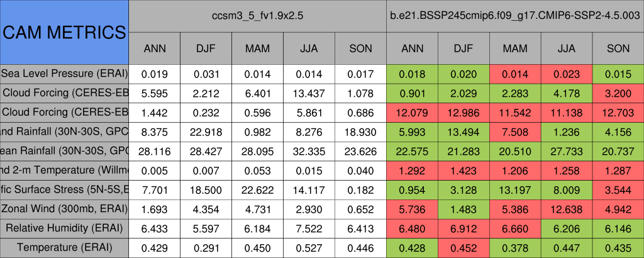Image resolution: width=644 pixels, height=258 pixels.
Task: Click JJA header under the b.e21.BSSP245cmip6 group
Action: pos(567,48)
